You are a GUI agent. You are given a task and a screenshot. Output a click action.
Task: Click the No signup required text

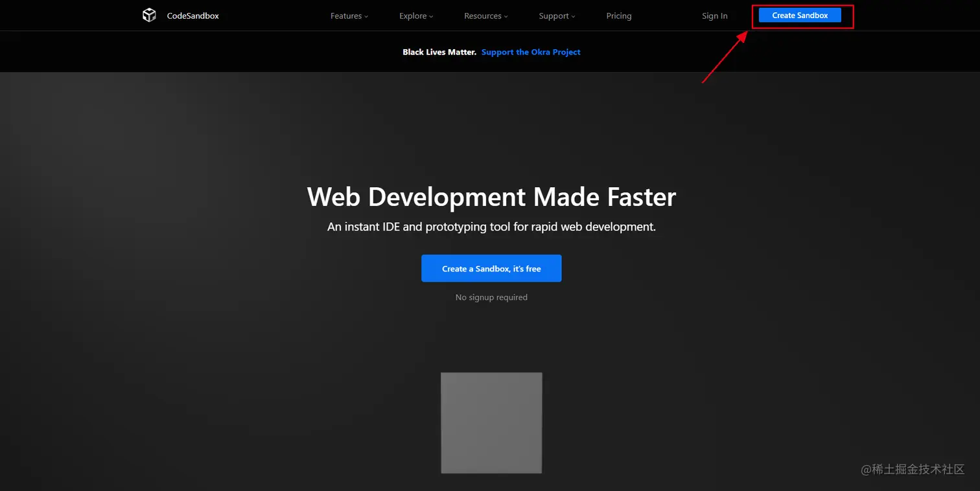tap(491, 297)
